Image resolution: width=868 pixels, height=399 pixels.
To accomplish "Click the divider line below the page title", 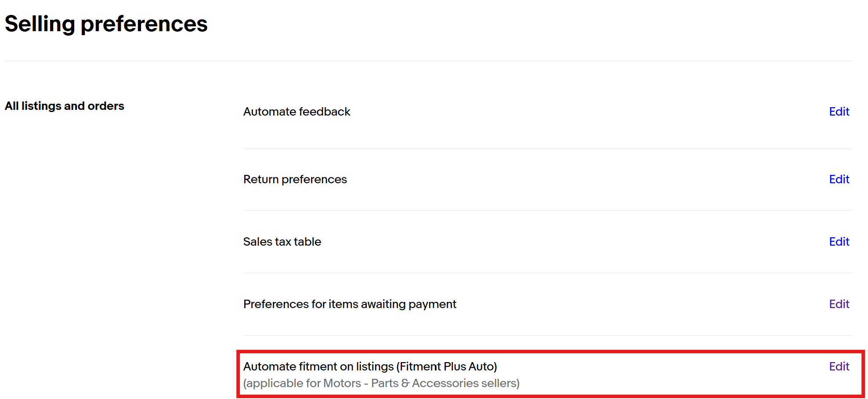I will tap(428, 61).
